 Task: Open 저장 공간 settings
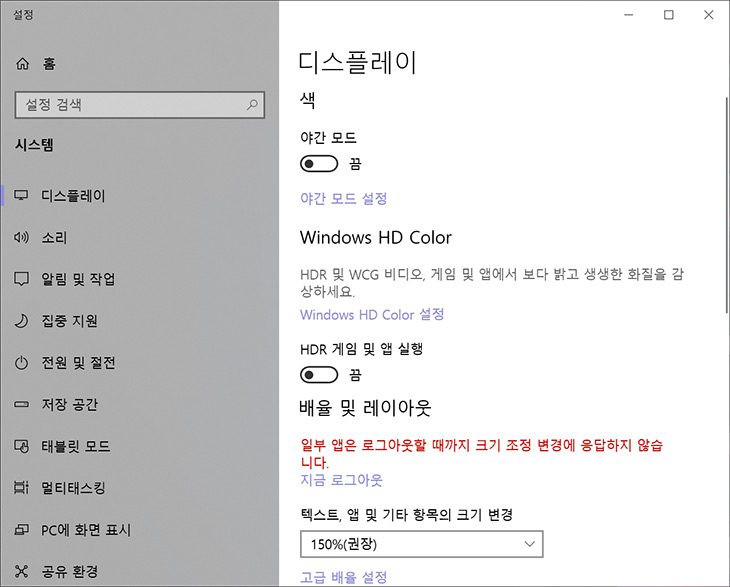click(140, 404)
